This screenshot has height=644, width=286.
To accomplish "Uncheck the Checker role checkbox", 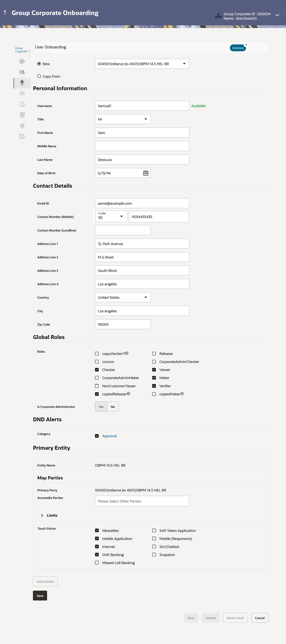I will coord(97,370).
